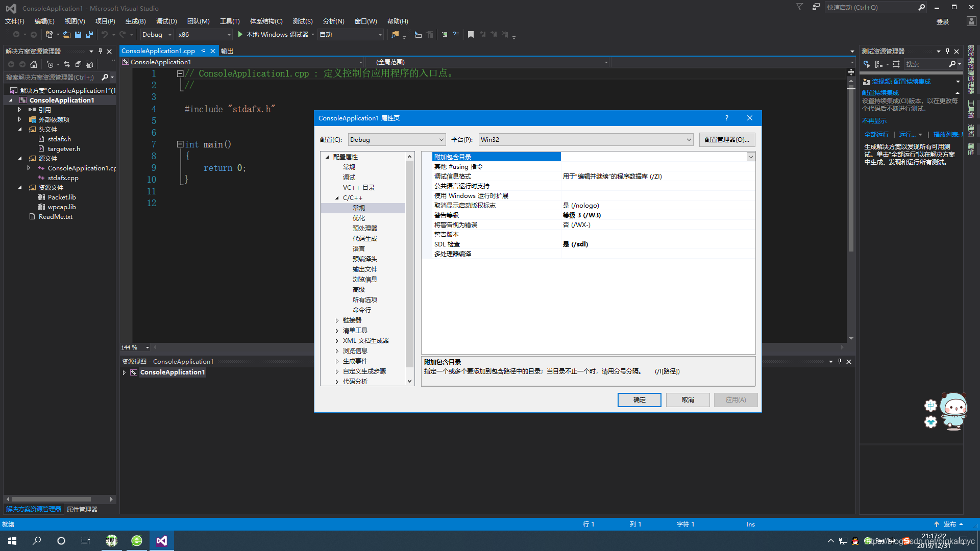The width and height of the screenshot is (980, 551).
Task: Click the 确定 button in property dialog
Action: 640,400
